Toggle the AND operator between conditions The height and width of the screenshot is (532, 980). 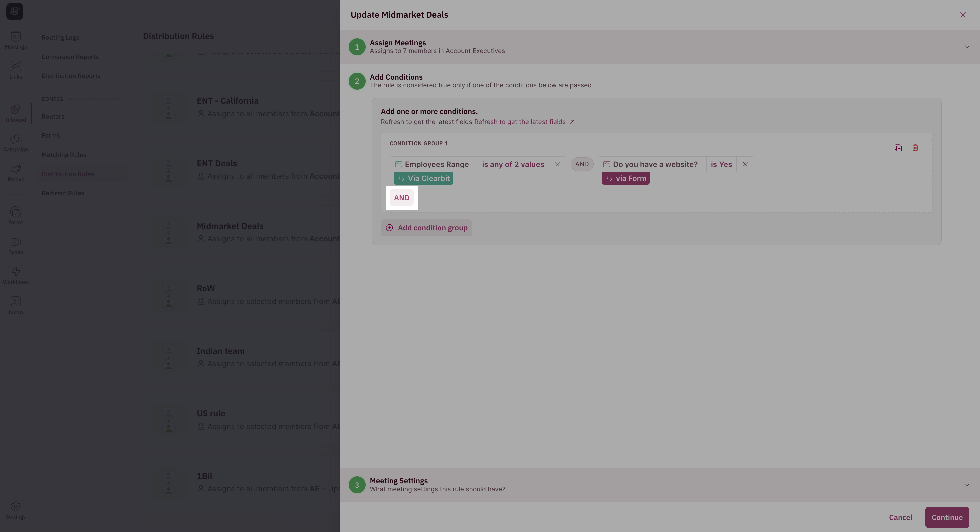[582, 164]
